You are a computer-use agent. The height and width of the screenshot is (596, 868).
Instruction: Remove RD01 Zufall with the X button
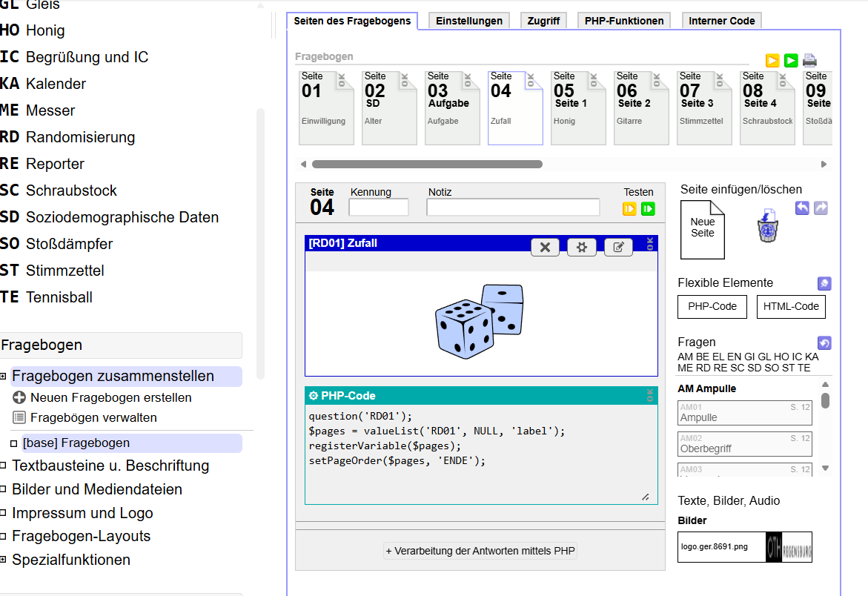545,248
